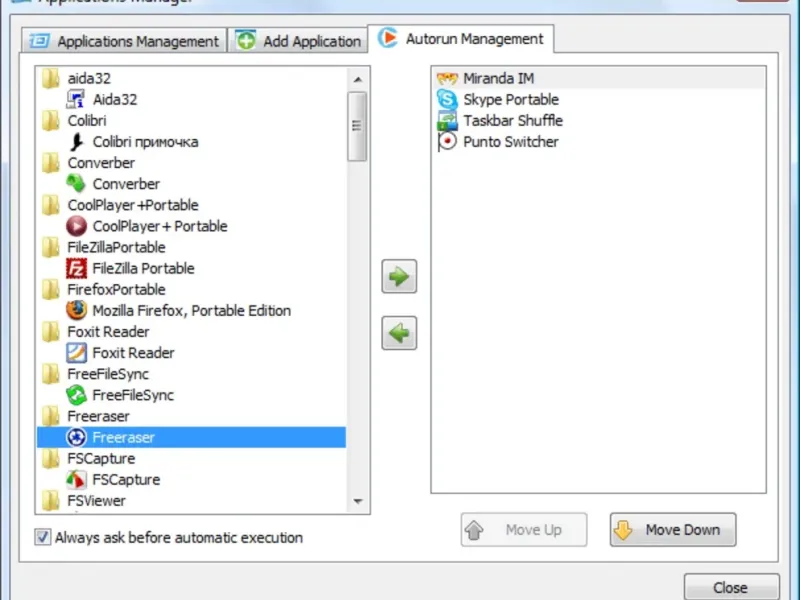
Task: Click the green FreeFileSync icon
Action: [76, 395]
